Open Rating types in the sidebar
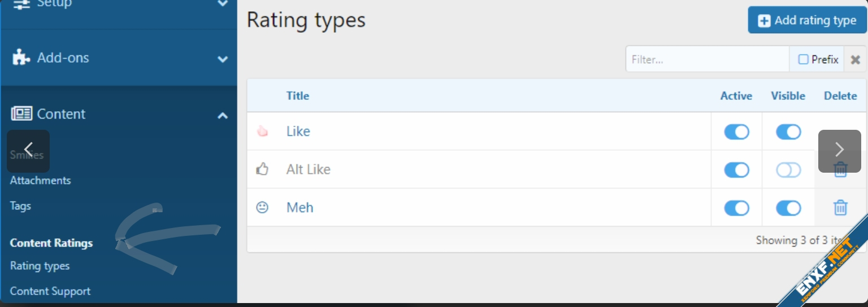The width and height of the screenshot is (868, 307). [x=40, y=266]
